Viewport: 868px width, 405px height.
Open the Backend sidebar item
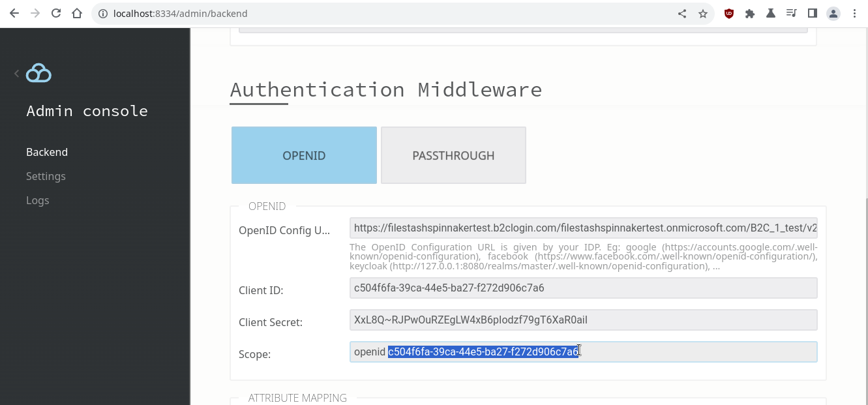[x=47, y=152]
